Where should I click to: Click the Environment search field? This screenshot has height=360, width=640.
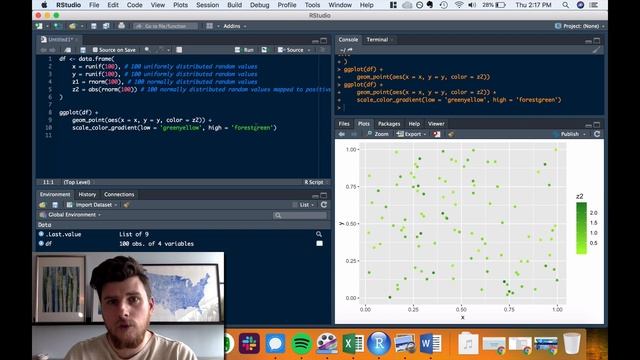[x=300, y=215]
